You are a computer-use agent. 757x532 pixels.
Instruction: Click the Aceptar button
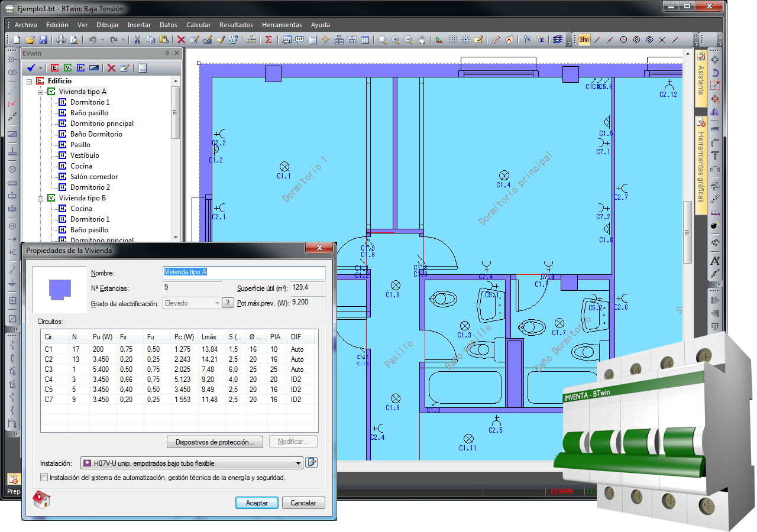(x=257, y=503)
